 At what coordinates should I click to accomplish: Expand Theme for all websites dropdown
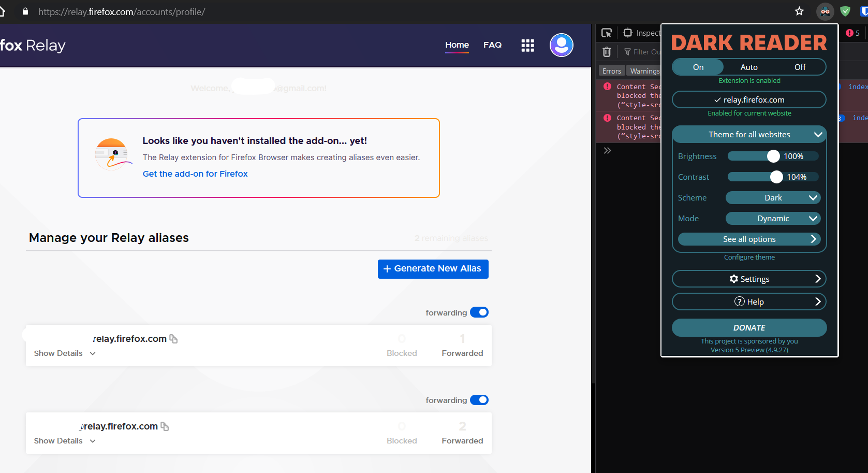tap(749, 135)
